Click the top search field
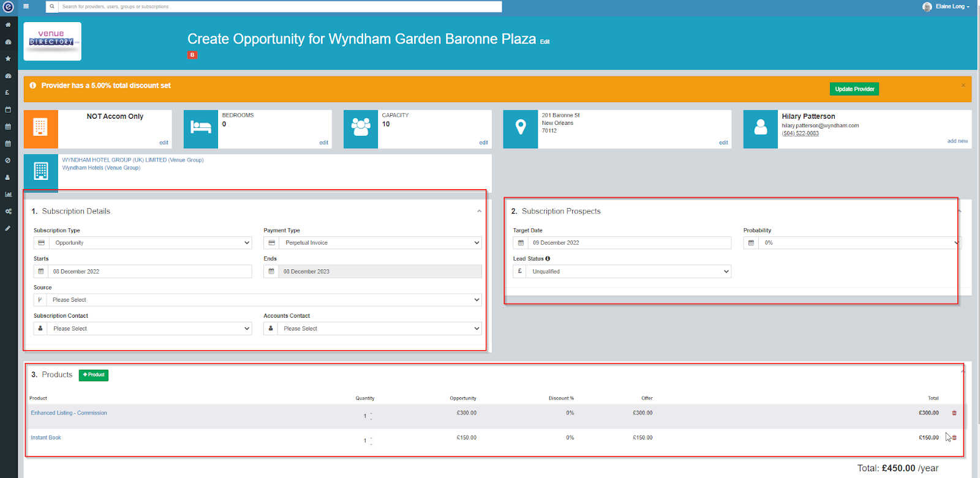The image size is (980, 478). (280, 7)
